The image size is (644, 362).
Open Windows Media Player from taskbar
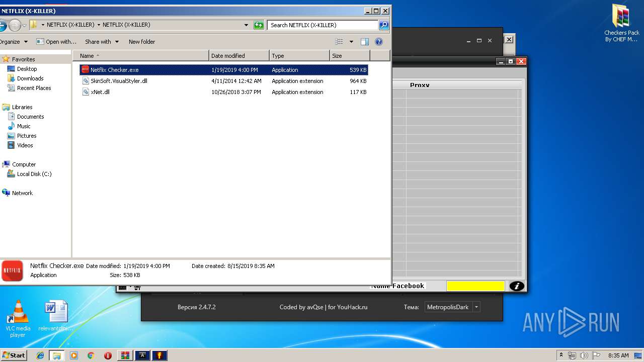point(74,355)
